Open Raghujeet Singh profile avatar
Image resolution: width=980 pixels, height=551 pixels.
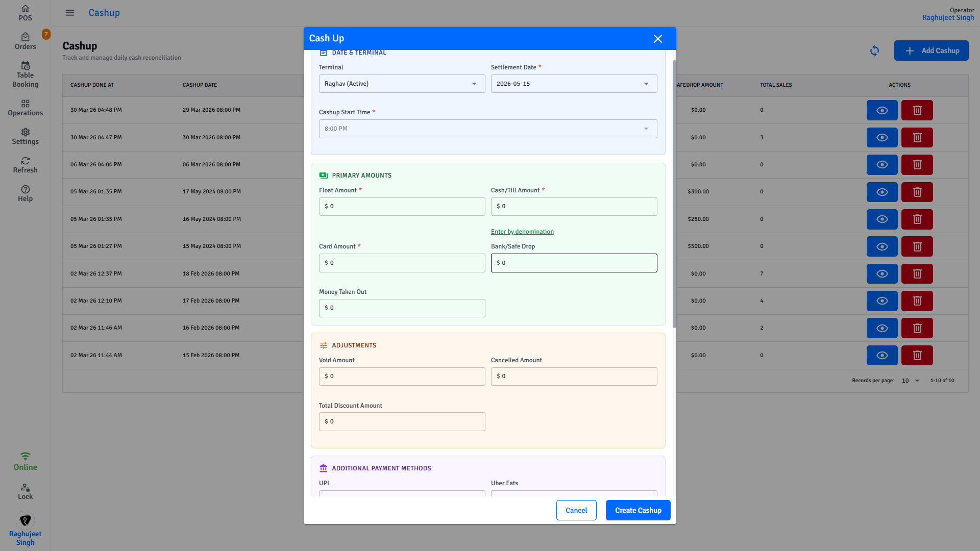(25, 520)
